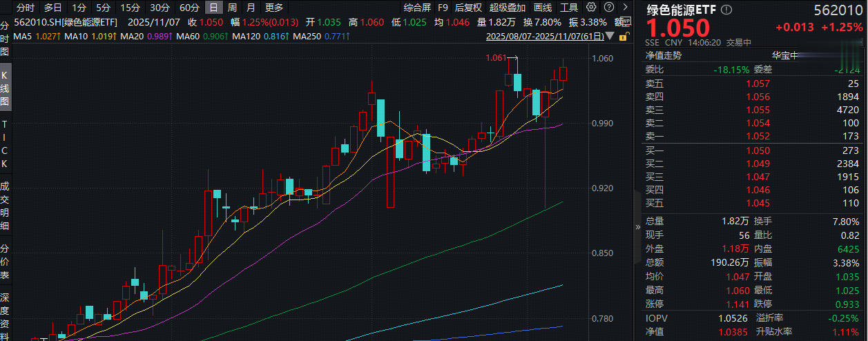
Task: Select the 1分 period
Action: (79, 8)
